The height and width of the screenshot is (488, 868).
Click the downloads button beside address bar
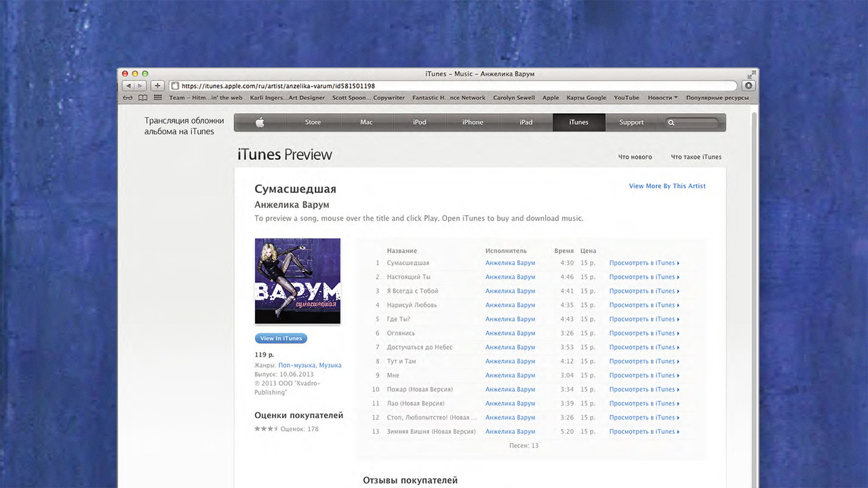748,86
